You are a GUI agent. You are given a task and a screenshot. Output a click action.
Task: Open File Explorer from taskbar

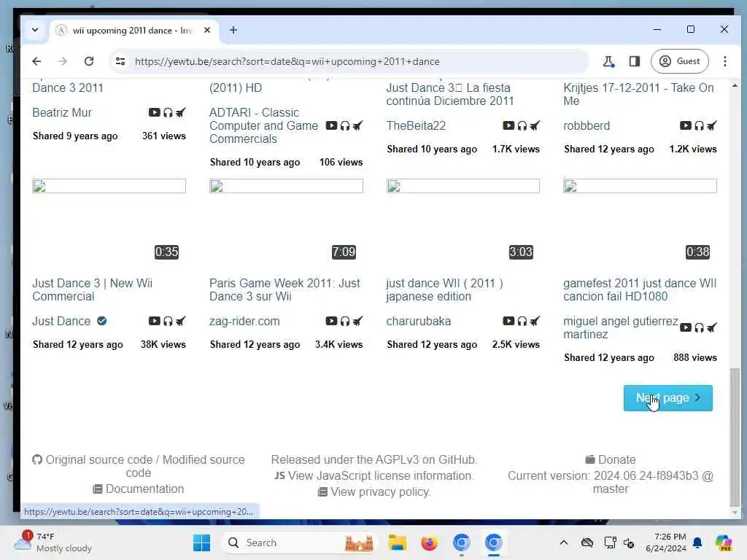[x=397, y=542]
